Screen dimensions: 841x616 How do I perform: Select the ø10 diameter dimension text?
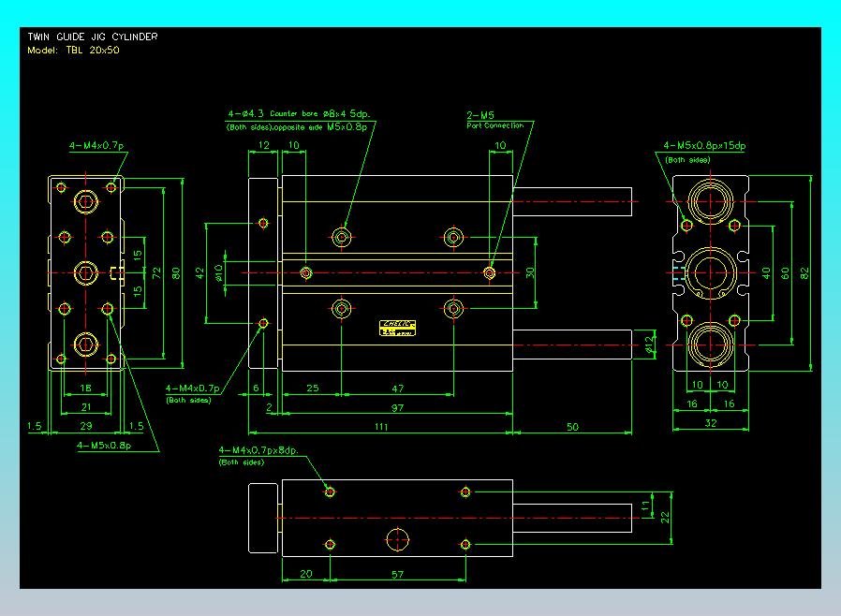coord(219,271)
